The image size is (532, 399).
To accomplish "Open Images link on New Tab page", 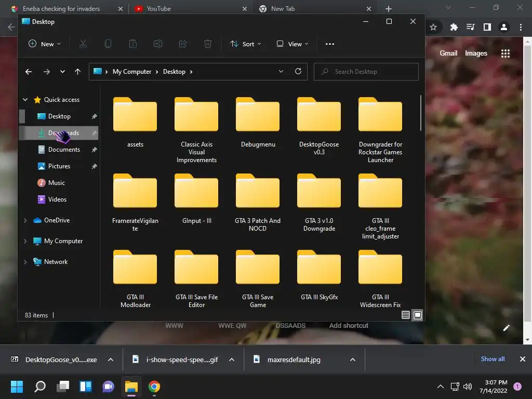I will (x=476, y=53).
